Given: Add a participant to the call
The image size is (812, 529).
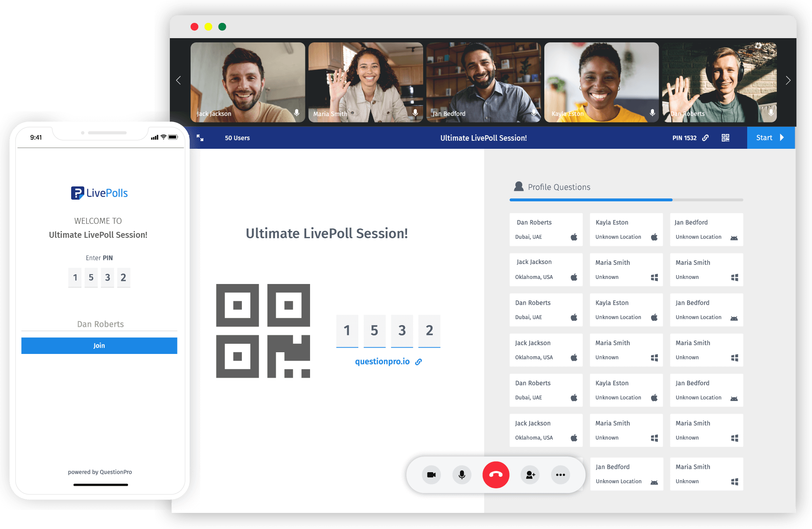Looking at the screenshot, I should pos(530,475).
